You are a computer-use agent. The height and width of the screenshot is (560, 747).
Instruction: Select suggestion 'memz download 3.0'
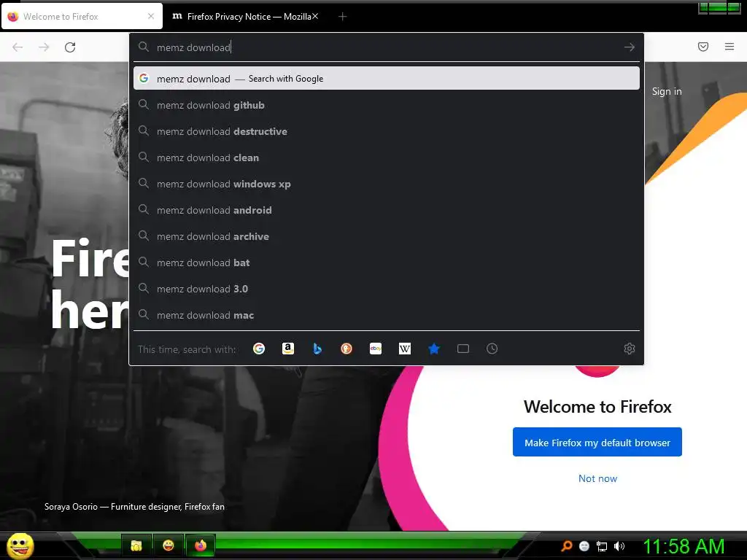click(387, 289)
